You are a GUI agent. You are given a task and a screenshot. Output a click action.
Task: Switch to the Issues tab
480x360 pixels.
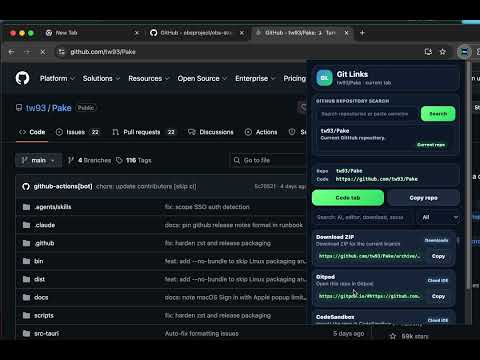pyautogui.click(x=78, y=132)
